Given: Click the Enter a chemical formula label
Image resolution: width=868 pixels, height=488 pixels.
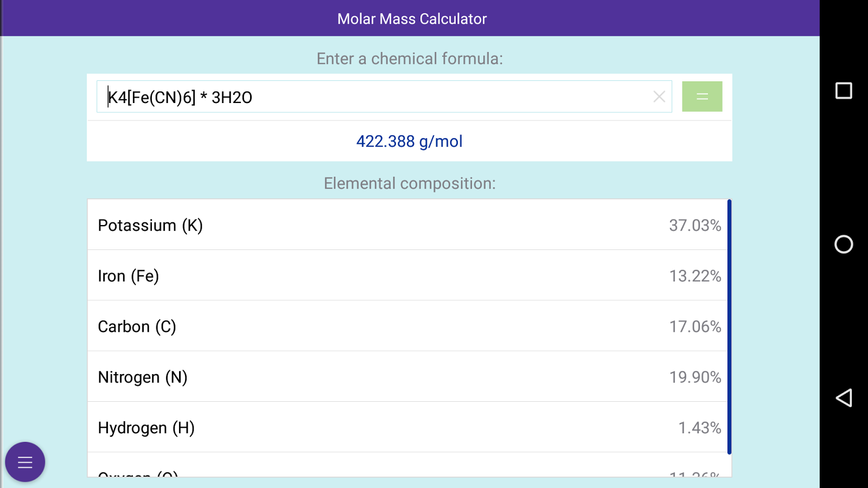Looking at the screenshot, I should [410, 58].
